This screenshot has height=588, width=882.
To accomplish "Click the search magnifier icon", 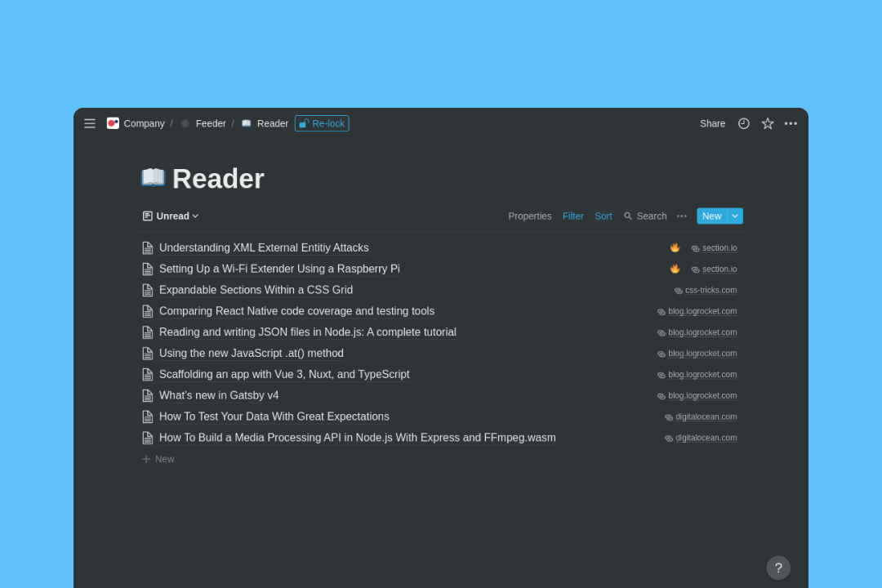I will click(628, 216).
